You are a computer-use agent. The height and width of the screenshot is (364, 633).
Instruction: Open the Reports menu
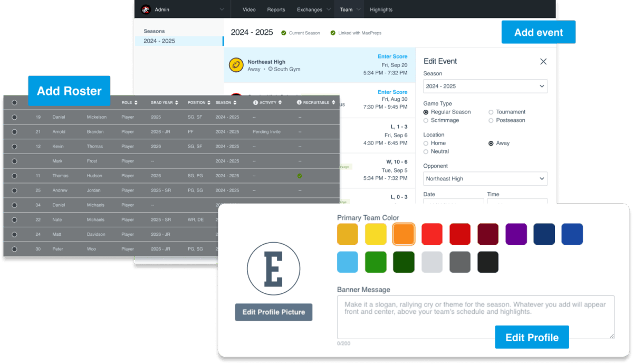tap(276, 9)
